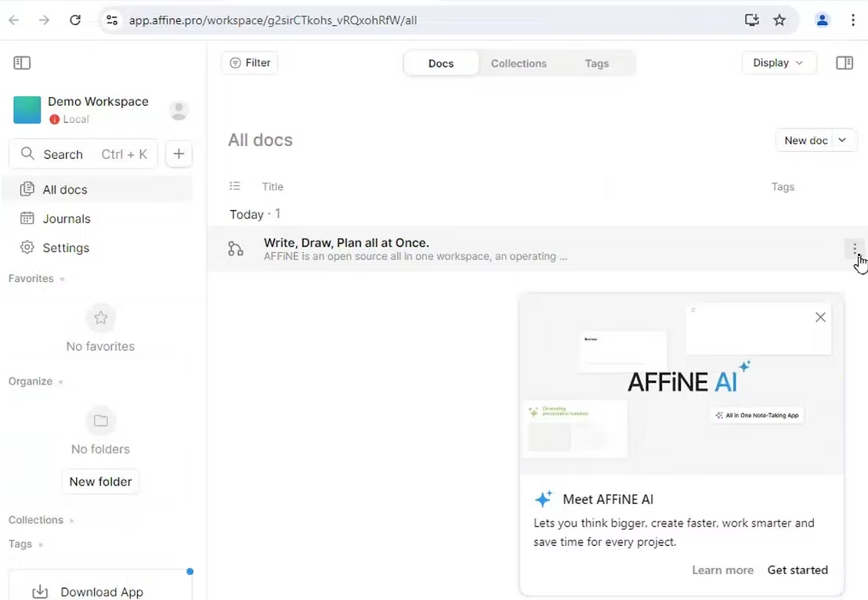The image size is (868, 600).
Task: Click Get started in the AFFiNE AI banner
Action: tap(797, 569)
